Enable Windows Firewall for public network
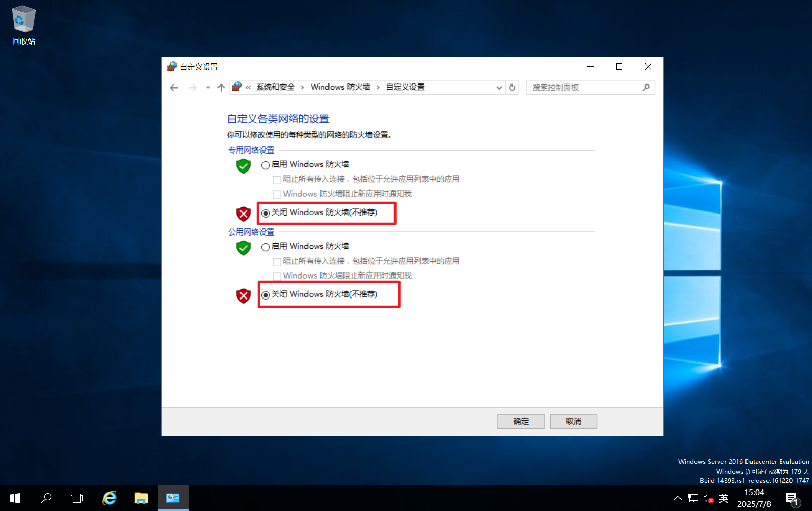The width and height of the screenshot is (812, 511). tap(266, 247)
